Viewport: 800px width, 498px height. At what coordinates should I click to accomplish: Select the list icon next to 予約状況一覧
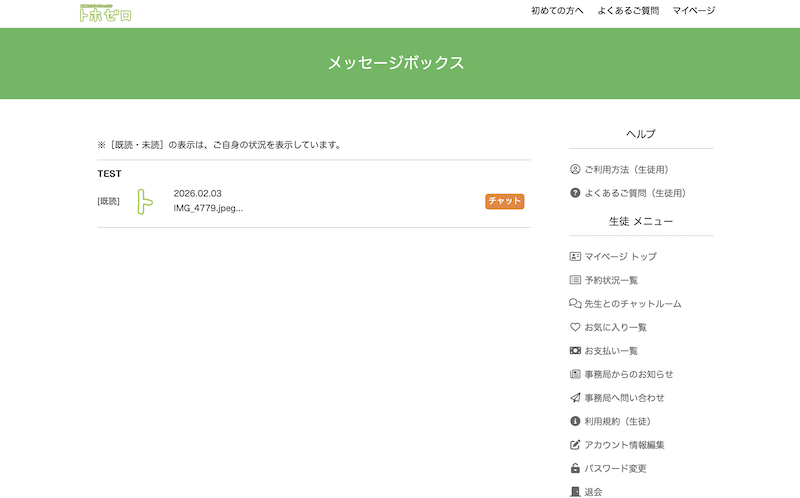click(x=575, y=280)
